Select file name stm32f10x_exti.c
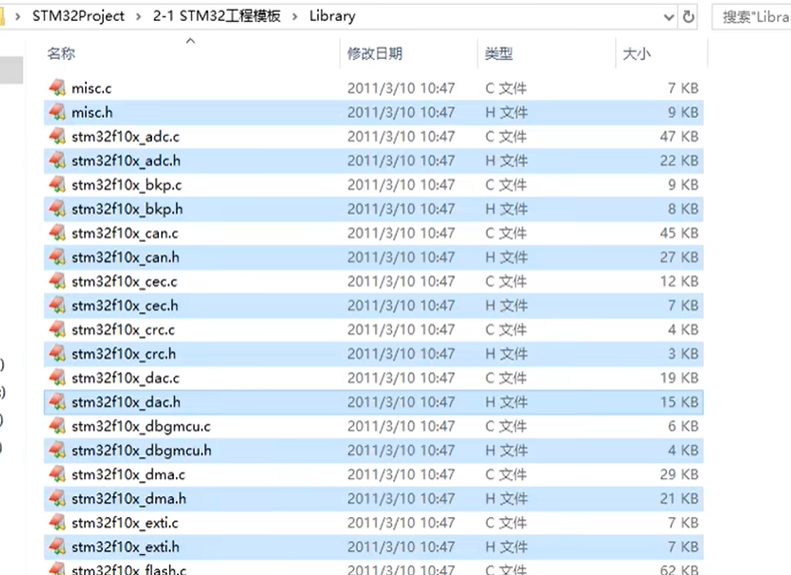Image resolution: width=791 pixels, height=575 pixels. coord(125,523)
